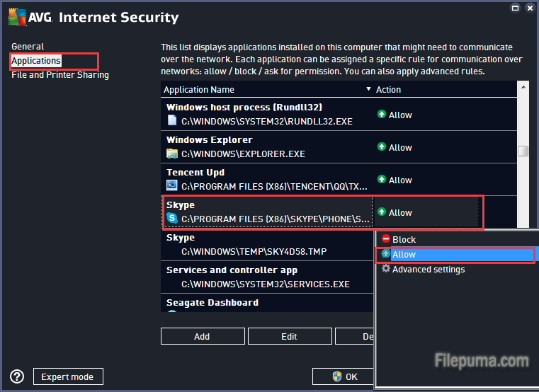Click the Tencent Upd application icon
Image resolution: width=539 pixels, height=392 pixels.
172,185
